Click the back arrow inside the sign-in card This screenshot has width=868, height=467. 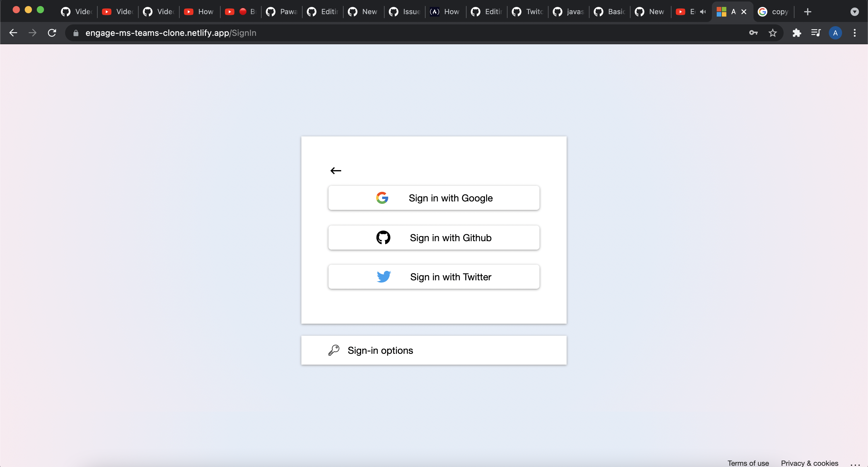point(336,170)
